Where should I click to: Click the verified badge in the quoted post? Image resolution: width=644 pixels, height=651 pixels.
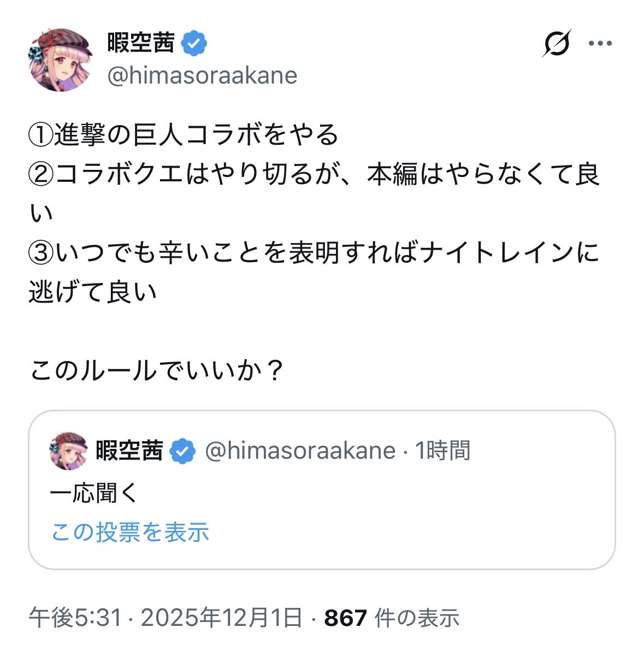[x=182, y=451]
